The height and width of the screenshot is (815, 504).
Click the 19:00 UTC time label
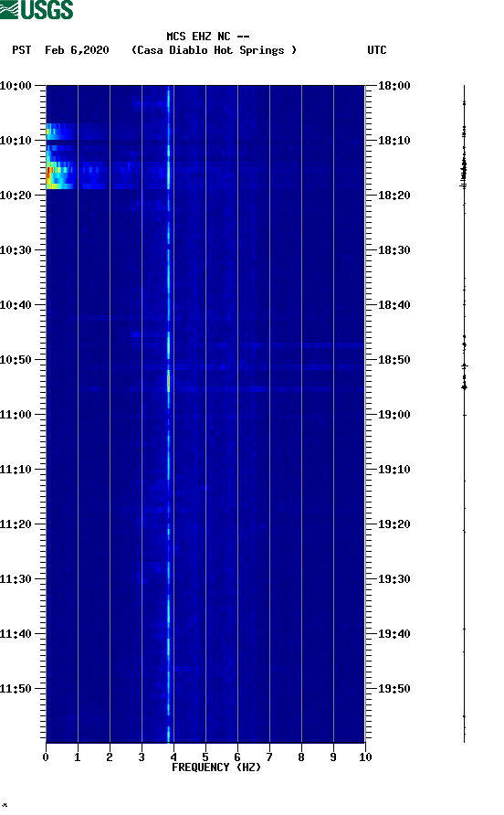(x=394, y=414)
